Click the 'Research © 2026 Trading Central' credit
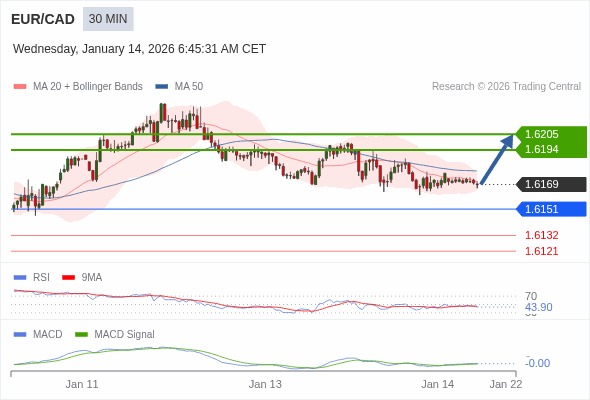This screenshot has height=400, width=590. tap(506, 87)
